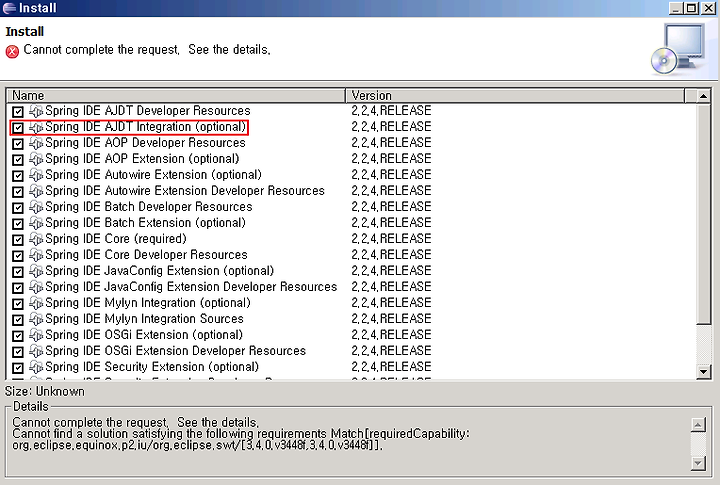Image resolution: width=720 pixels, height=485 pixels.
Task: Toggle Spring IDE Batch Developer Resources checkbox
Action: (18, 208)
